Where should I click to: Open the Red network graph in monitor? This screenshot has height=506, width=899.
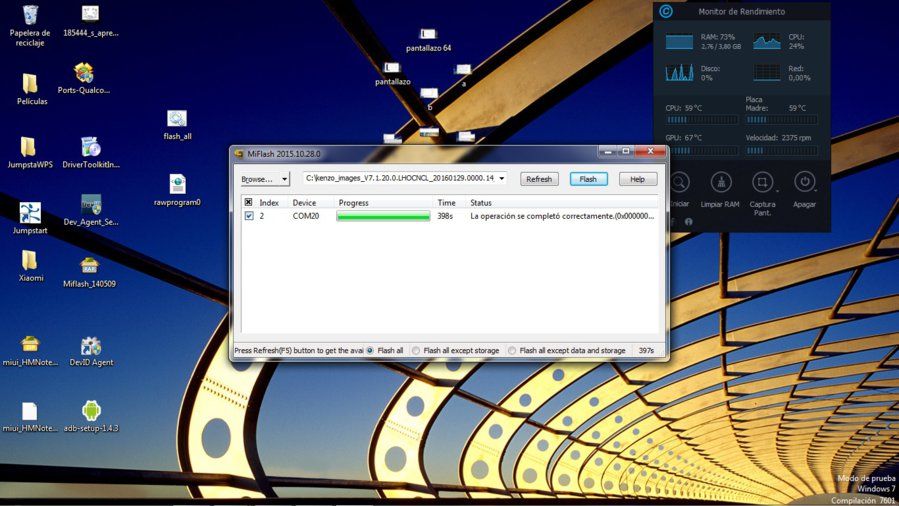click(767, 73)
